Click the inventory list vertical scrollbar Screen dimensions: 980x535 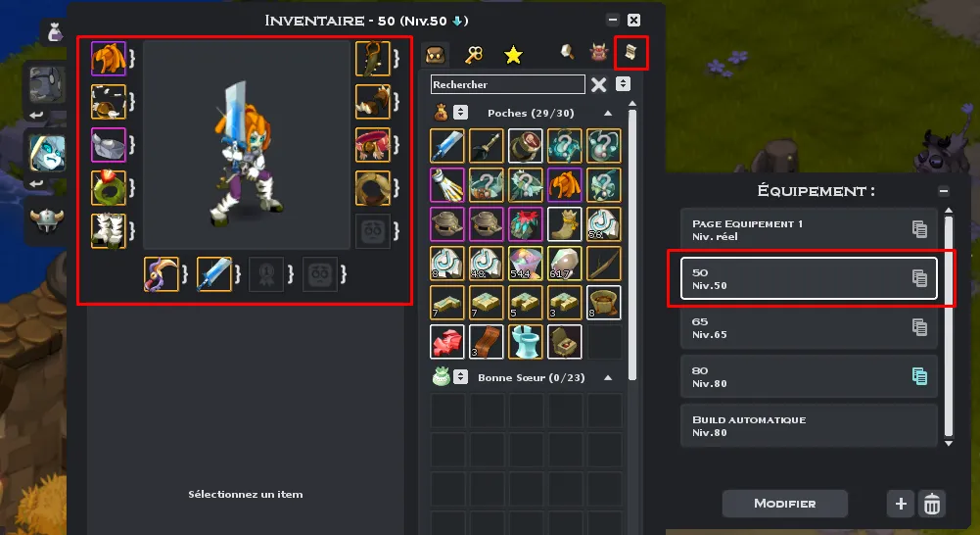(632, 244)
